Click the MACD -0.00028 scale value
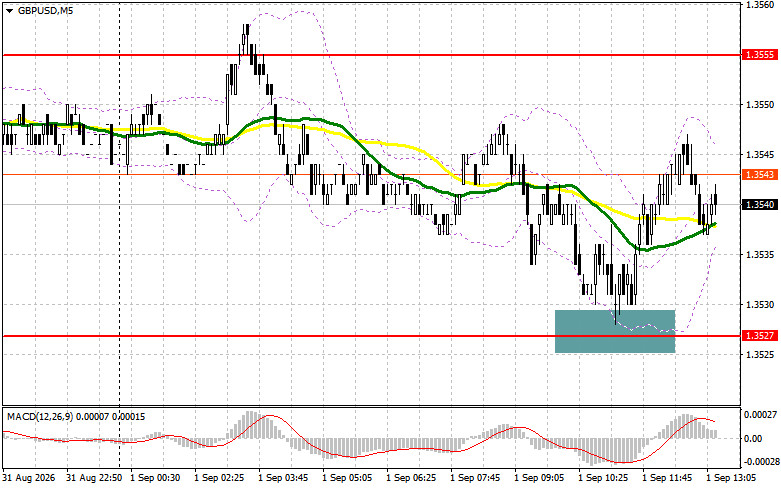Screen dimensions: 781x489 tap(761, 462)
